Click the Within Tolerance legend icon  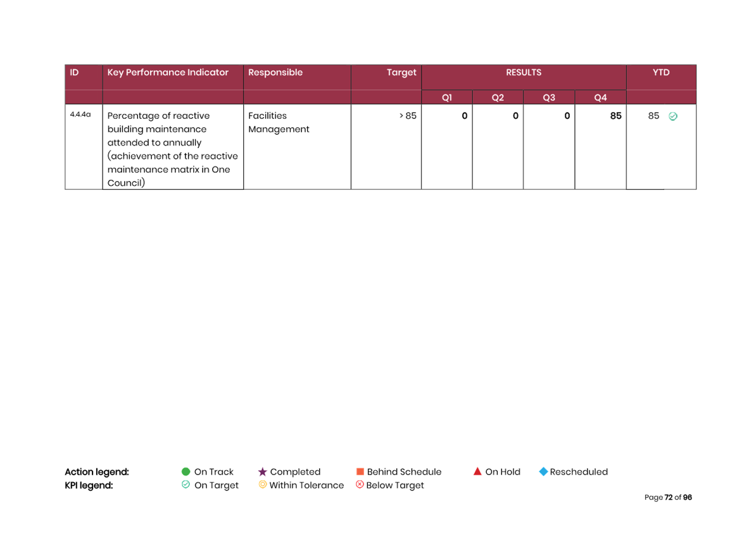262,485
